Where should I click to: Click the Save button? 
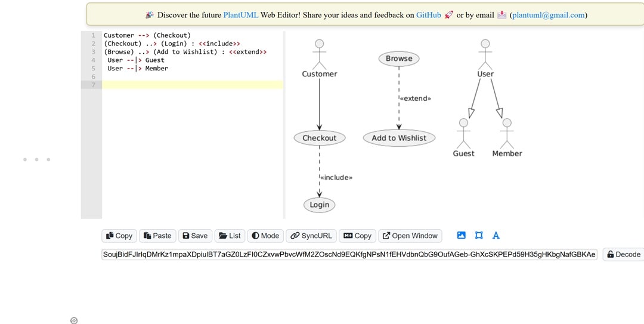[195, 236]
